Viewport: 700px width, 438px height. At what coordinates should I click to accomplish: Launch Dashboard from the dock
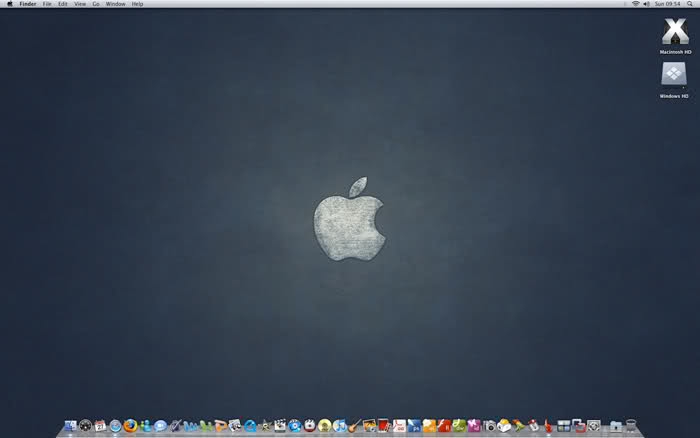click(85, 426)
